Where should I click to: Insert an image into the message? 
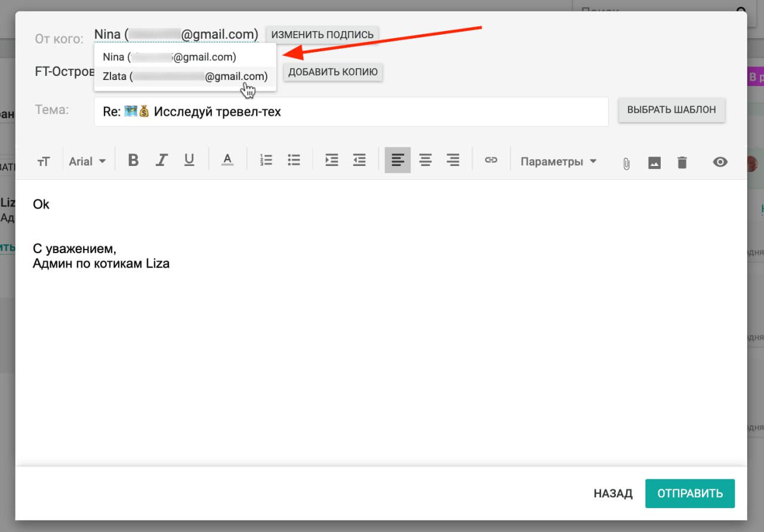[654, 162]
